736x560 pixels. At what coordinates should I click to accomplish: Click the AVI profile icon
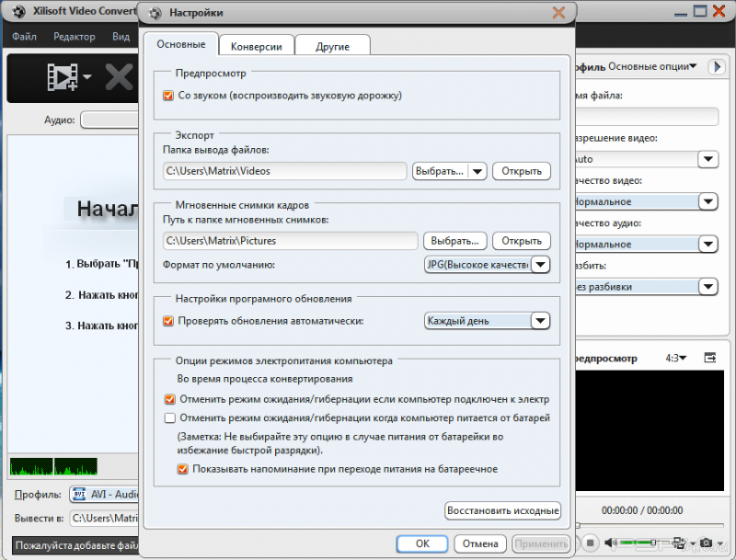coord(78,495)
